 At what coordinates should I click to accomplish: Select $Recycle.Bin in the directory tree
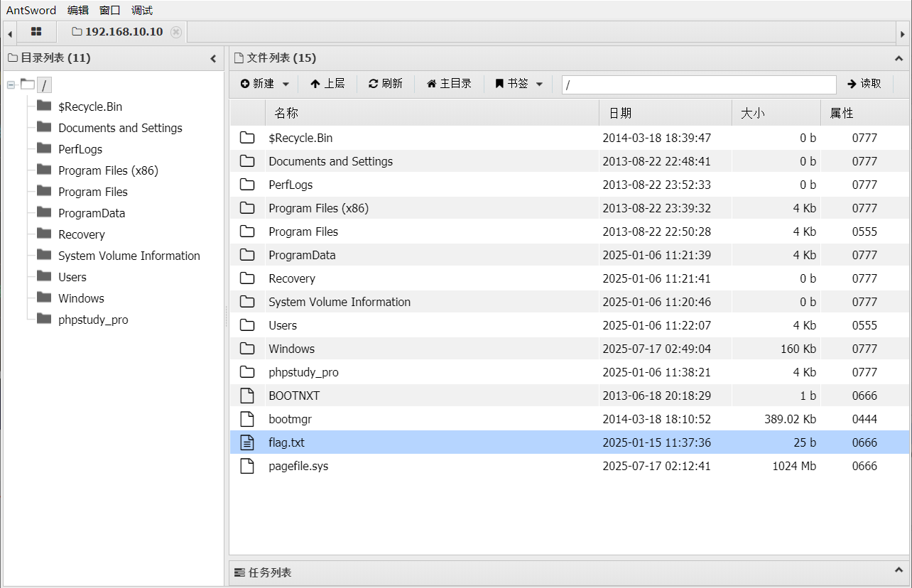(x=90, y=107)
